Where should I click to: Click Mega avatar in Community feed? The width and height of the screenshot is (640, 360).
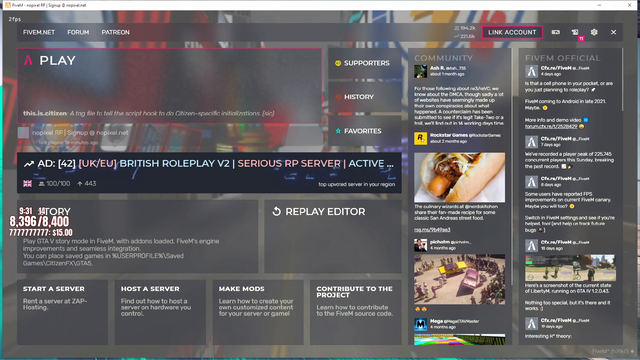420,324
